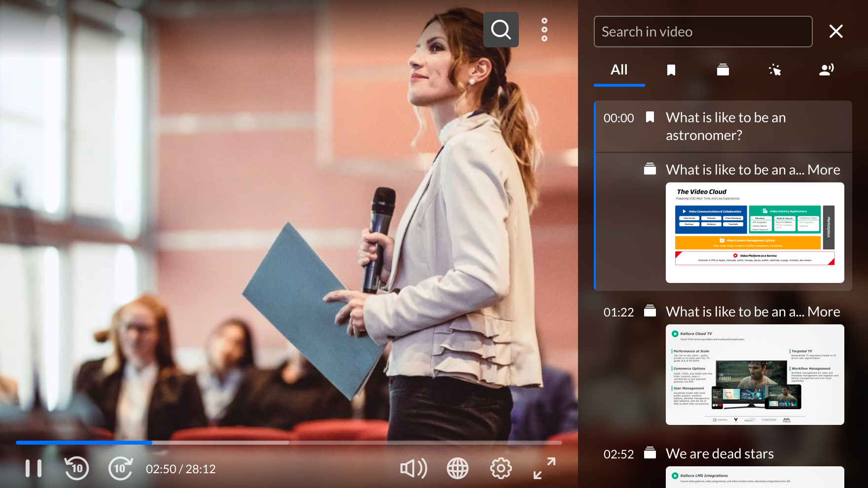Image resolution: width=868 pixels, height=488 pixels.
Task: Open The Video Cloud slide thumbnail
Action: pyautogui.click(x=755, y=233)
